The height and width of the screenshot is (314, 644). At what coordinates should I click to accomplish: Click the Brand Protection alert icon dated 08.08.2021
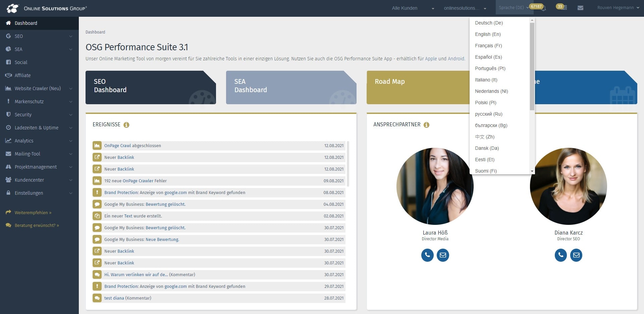[x=97, y=192]
